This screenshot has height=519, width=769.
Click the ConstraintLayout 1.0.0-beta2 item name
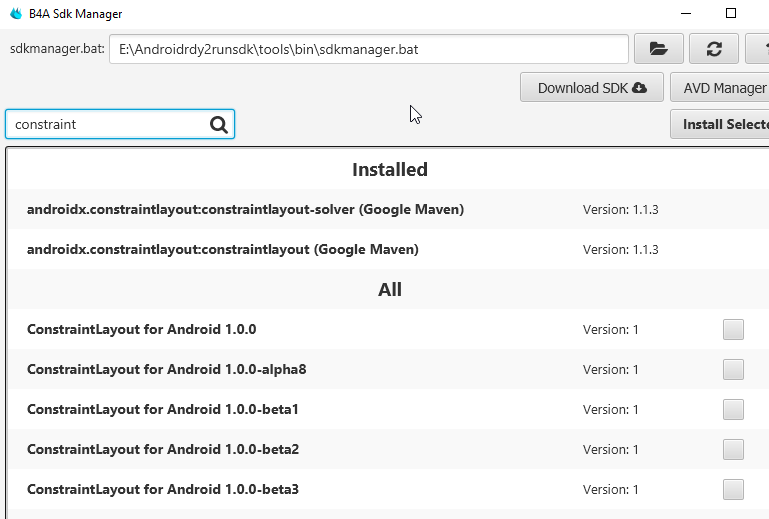coord(163,449)
